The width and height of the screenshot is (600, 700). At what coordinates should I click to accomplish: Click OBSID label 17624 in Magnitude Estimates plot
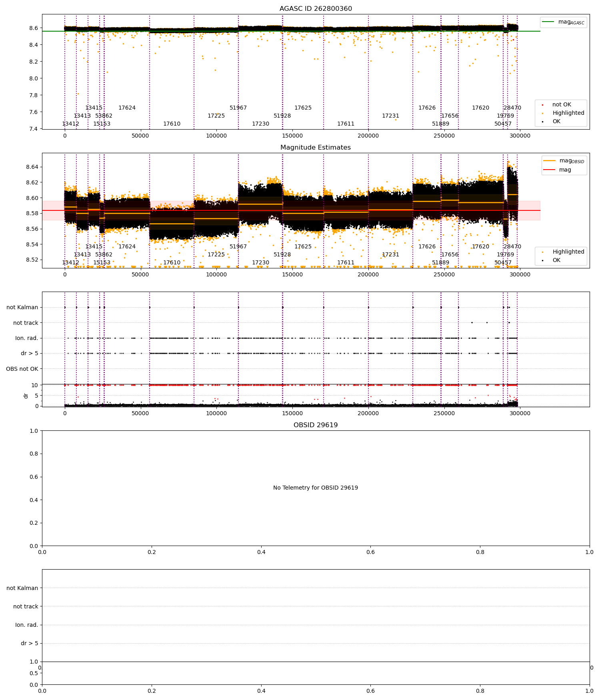pos(127,247)
